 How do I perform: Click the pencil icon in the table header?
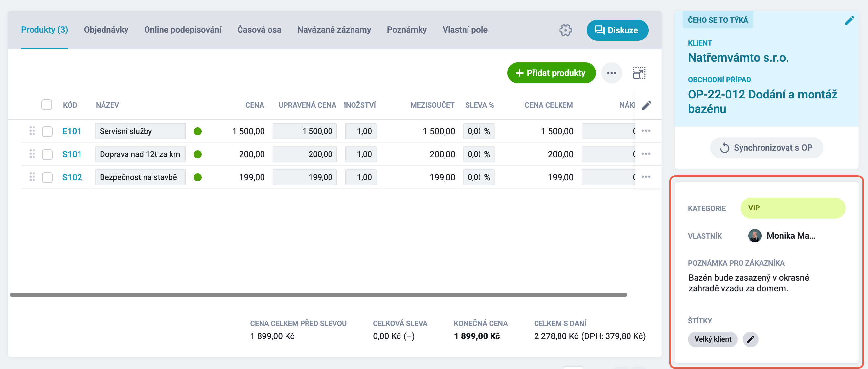point(646,105)
